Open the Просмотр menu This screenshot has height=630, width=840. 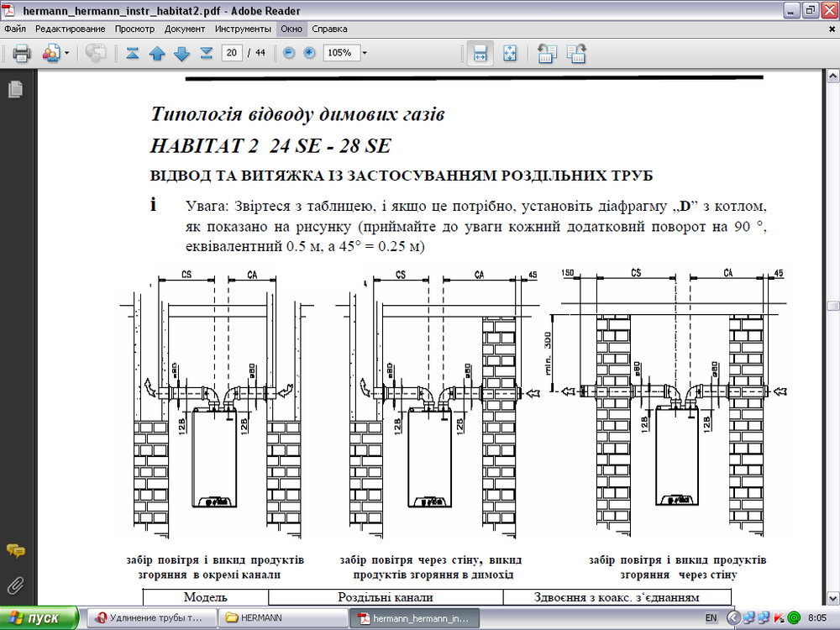click(134, 29)
